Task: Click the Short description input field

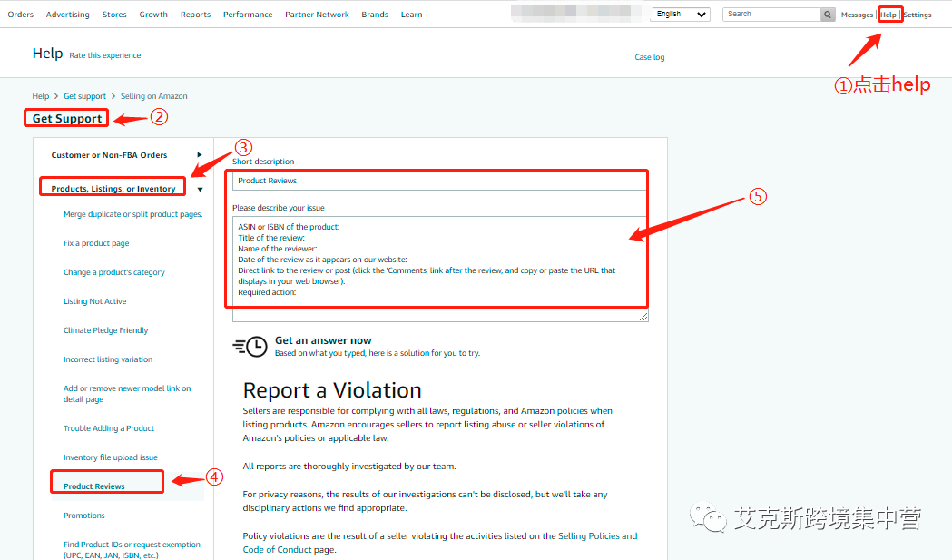Action: (x=440, y=181)
